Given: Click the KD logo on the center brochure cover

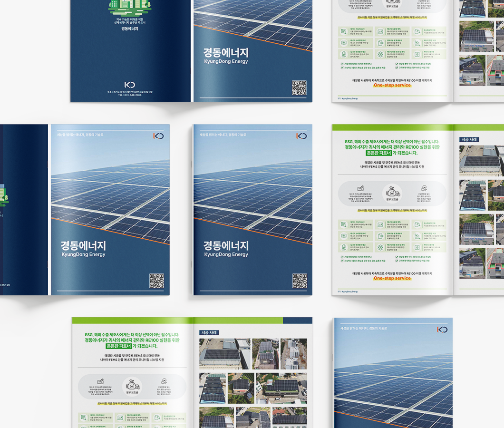Looking at the screenshot, I should point(301,136).
